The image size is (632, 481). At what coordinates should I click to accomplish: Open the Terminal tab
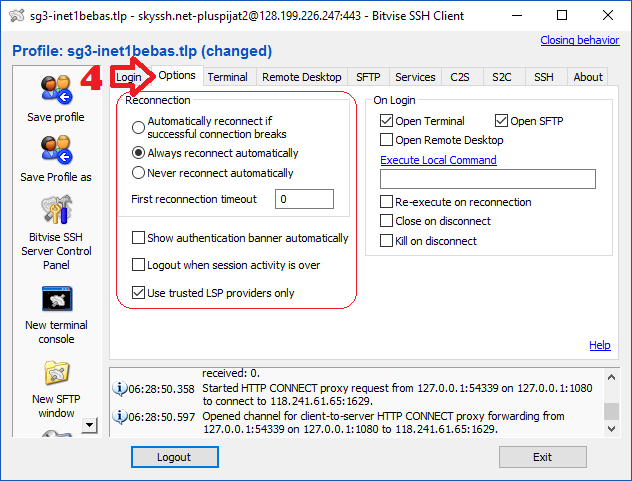coord(227,77)
